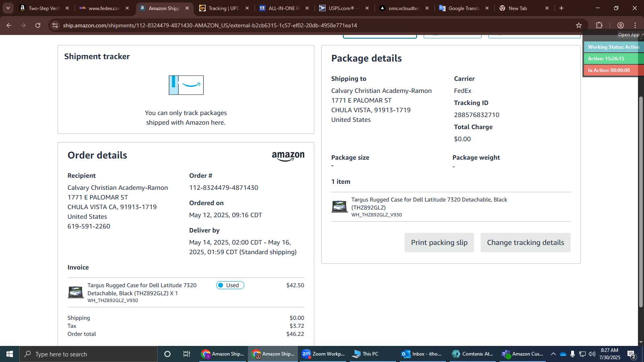Switch to the Google Translate tab
This screenshot has width=644, height=362.
464,8
